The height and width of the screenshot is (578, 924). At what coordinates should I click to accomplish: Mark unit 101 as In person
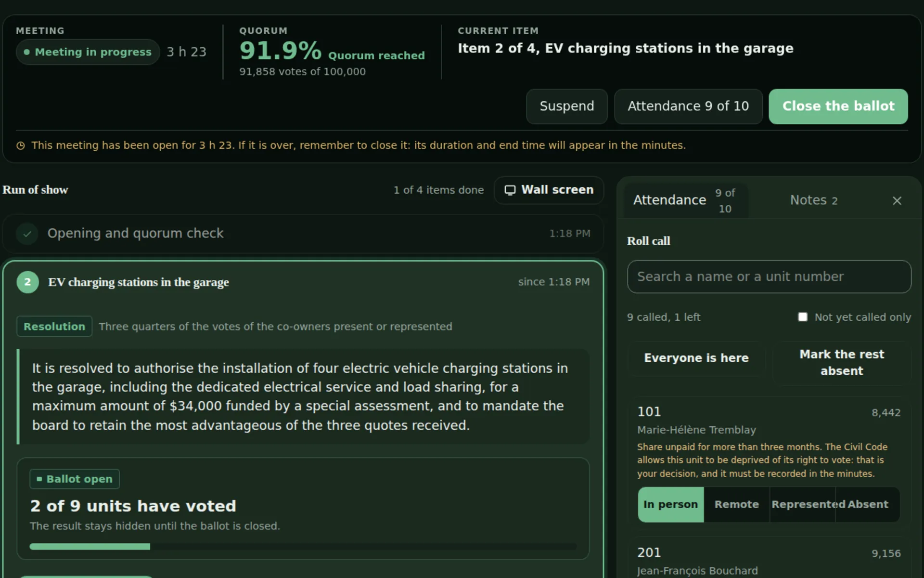tap(670, 504)
